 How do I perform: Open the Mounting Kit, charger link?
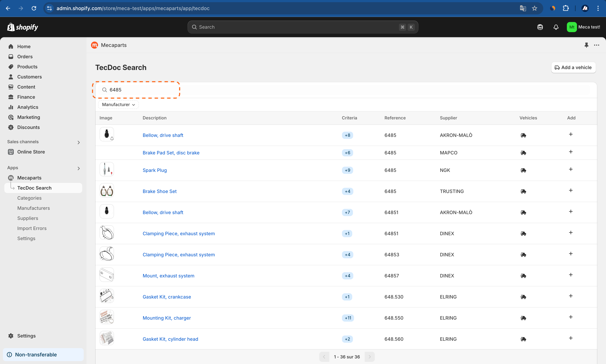(167, 318)
